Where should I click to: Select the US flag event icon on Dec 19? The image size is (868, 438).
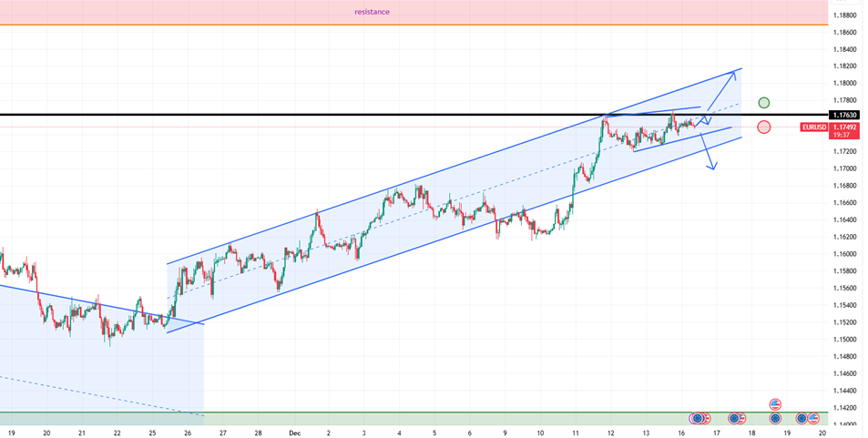point(812,418)
